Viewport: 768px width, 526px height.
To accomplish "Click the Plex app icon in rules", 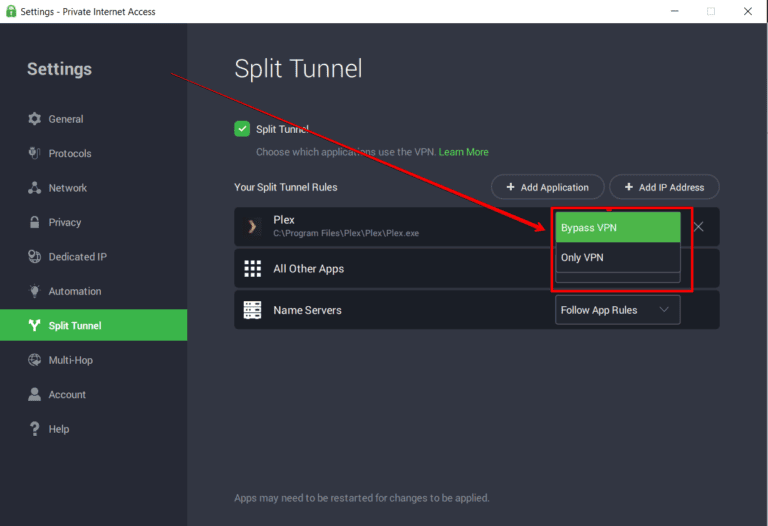I will 253,227.
